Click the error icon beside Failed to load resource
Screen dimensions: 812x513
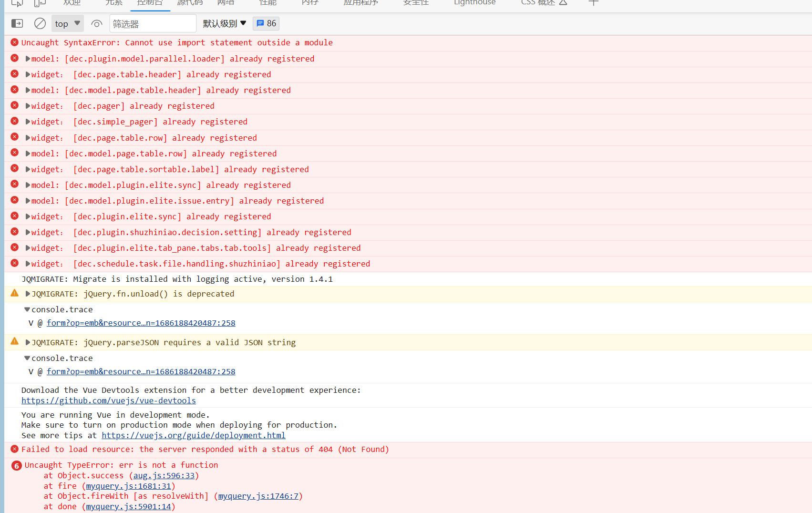point(15,449)
